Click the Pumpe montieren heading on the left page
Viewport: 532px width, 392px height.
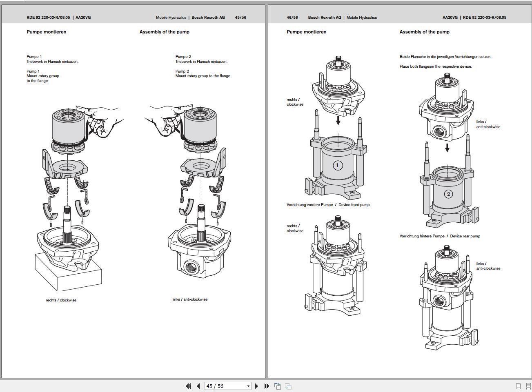(x=46, y=31)
